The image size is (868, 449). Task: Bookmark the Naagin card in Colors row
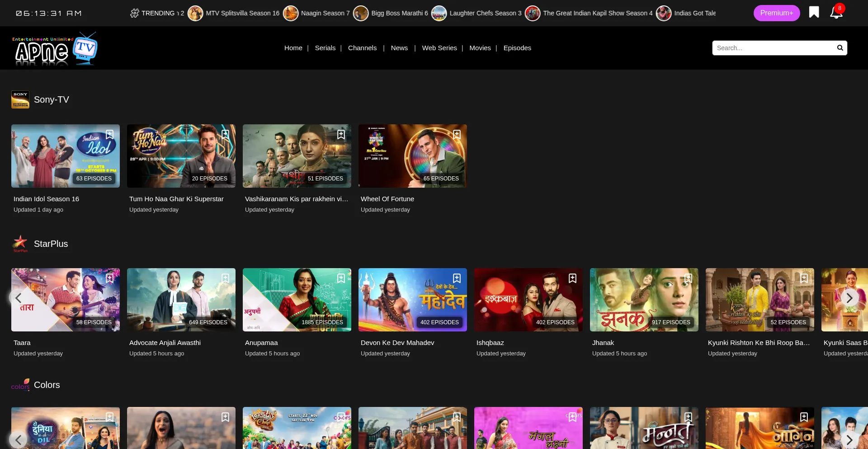804,417
